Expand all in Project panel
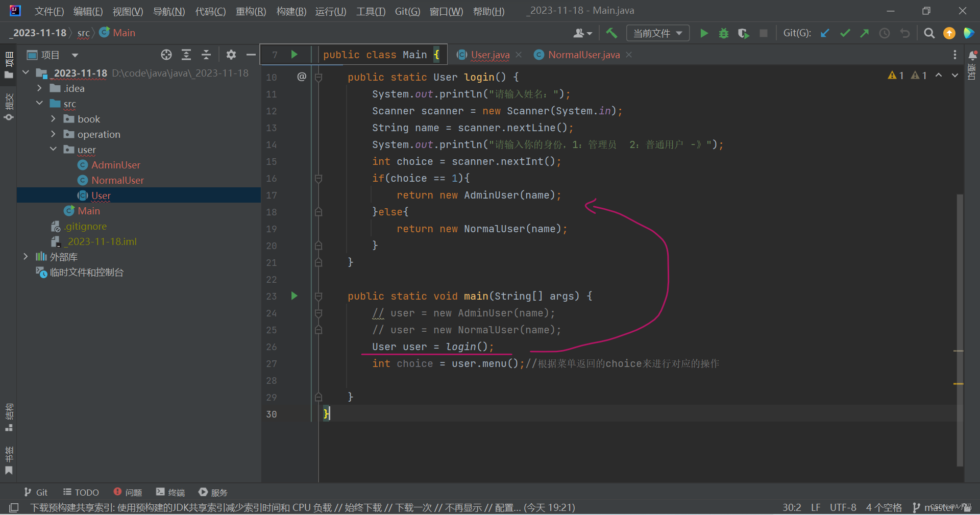 pyautogui.click(x=186, y=55)
